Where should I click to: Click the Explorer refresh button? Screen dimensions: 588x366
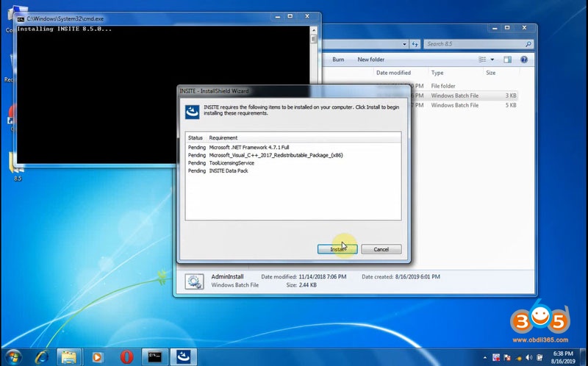pyautogui.click(x=415, y=44)
